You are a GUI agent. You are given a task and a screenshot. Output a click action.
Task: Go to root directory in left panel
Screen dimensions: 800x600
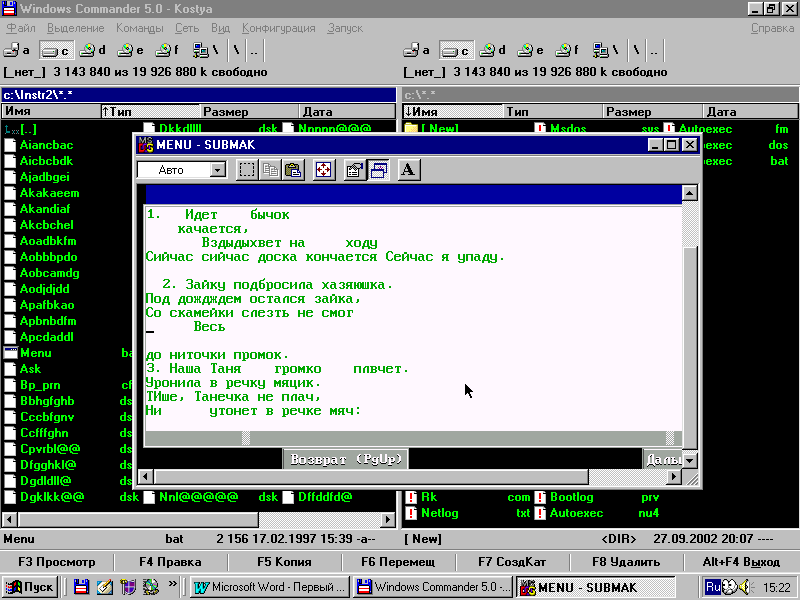236,50
